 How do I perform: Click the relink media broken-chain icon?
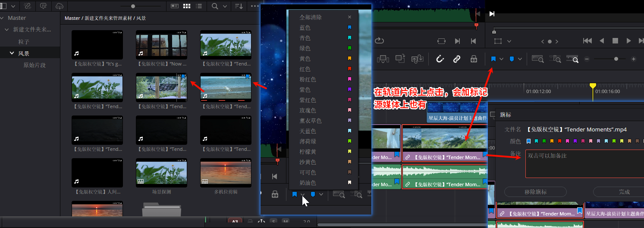click(28, 6)
